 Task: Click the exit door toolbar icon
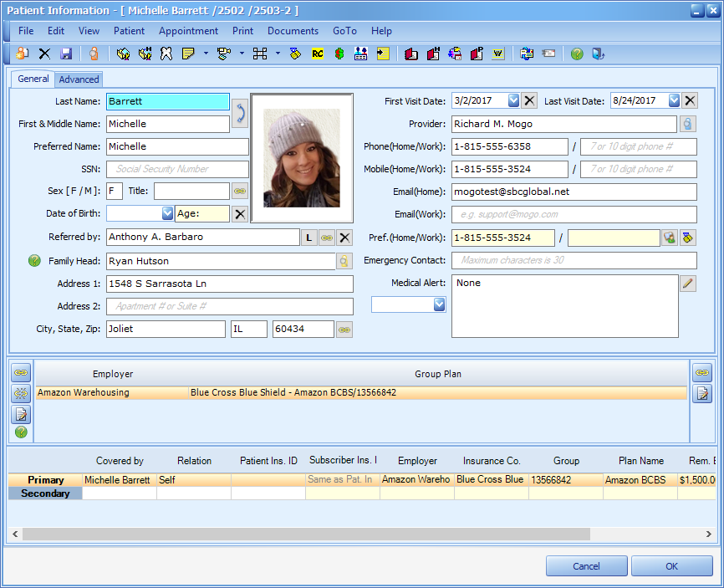[x=598, y=54]
